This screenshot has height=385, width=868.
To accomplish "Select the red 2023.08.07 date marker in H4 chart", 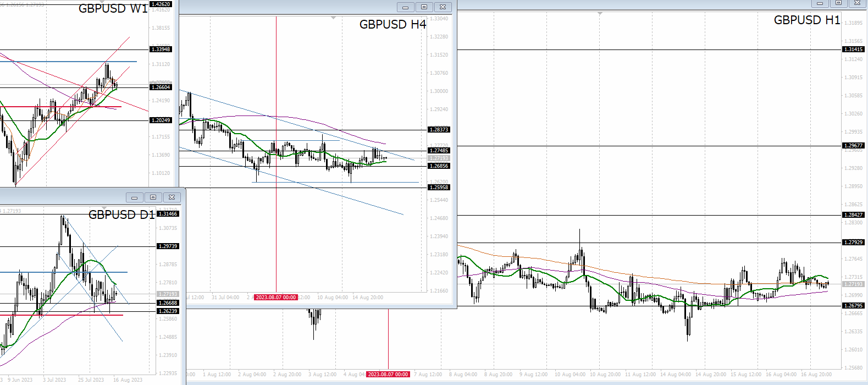I will coord(276,298).
